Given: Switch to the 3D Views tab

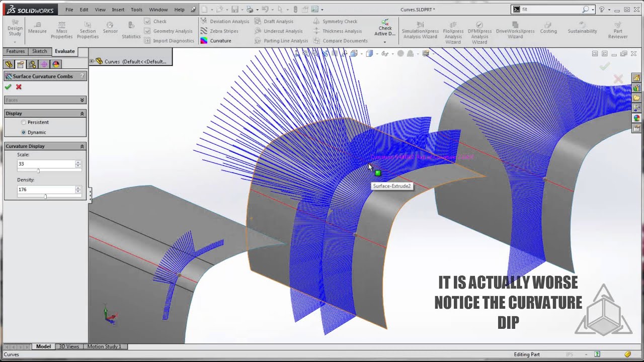Looking at the screenshot, I should coord(69,346).
